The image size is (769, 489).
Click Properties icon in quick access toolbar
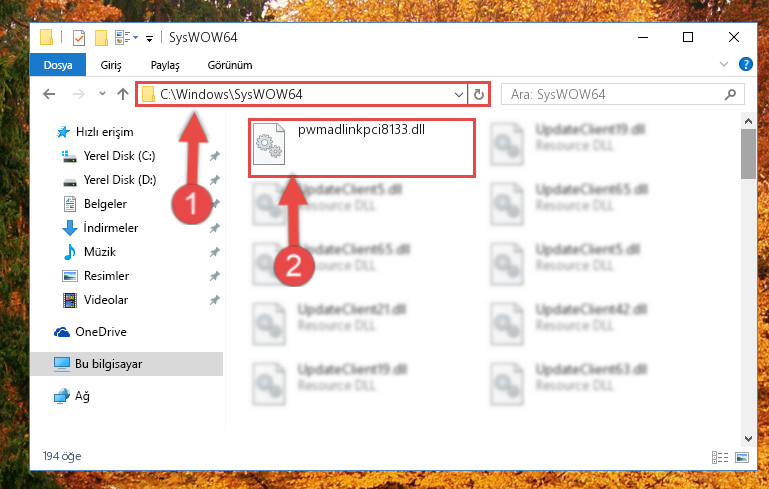point(78,38)
